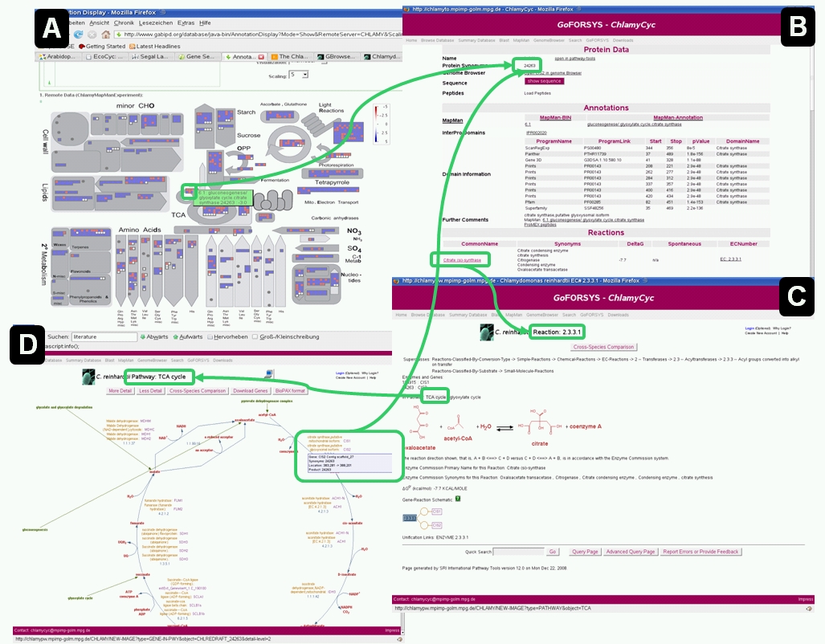
Task: Click the Advanced Query Page button
Action: point(631,552)
